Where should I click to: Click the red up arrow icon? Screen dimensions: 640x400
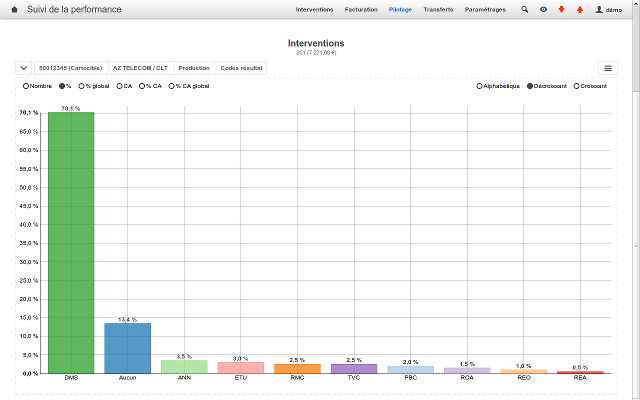tap(580, 9)
